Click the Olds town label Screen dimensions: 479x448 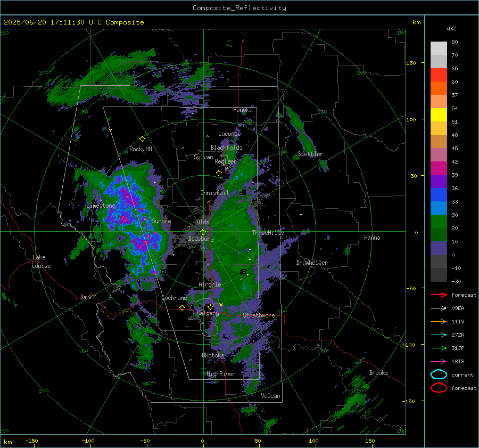[203, 222]
